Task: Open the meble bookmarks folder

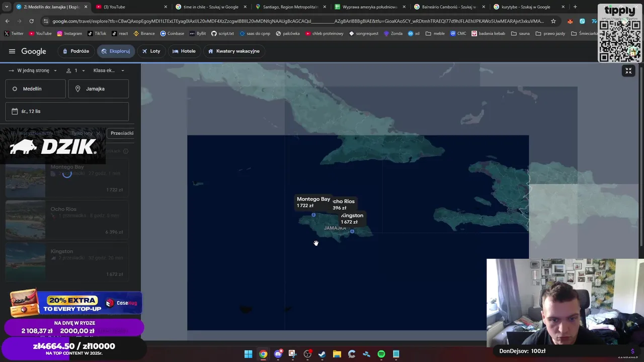Action: click(435, 34)
